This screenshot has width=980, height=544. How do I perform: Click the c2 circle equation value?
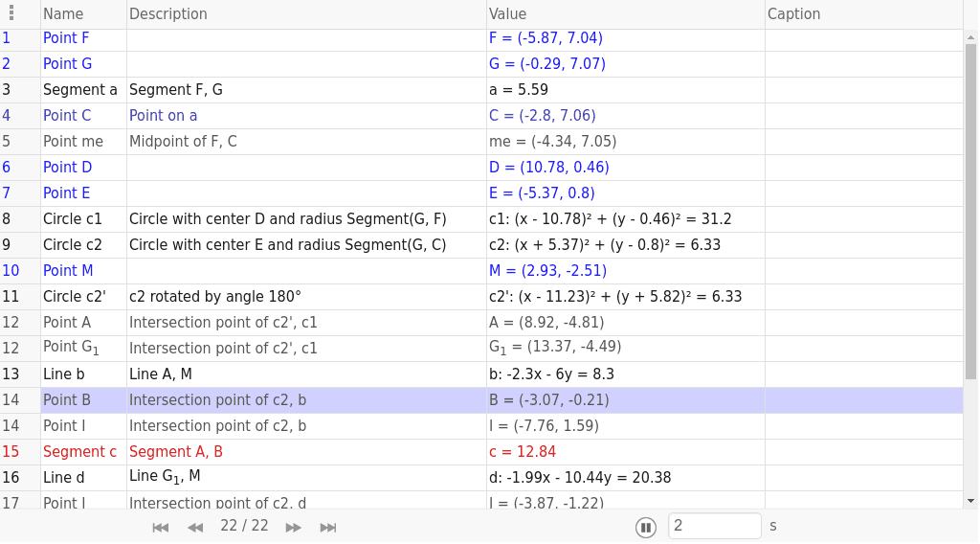[605, 245]
